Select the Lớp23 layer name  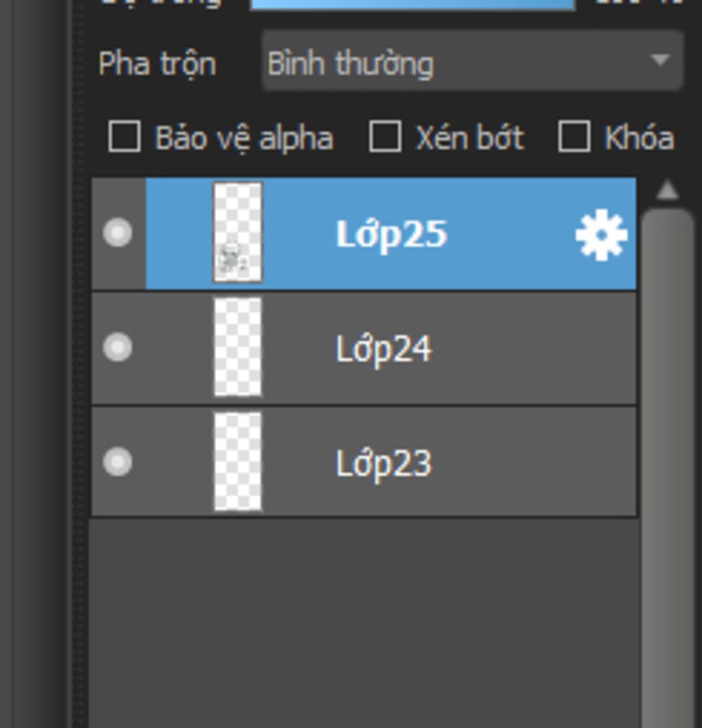coord(383,463)
